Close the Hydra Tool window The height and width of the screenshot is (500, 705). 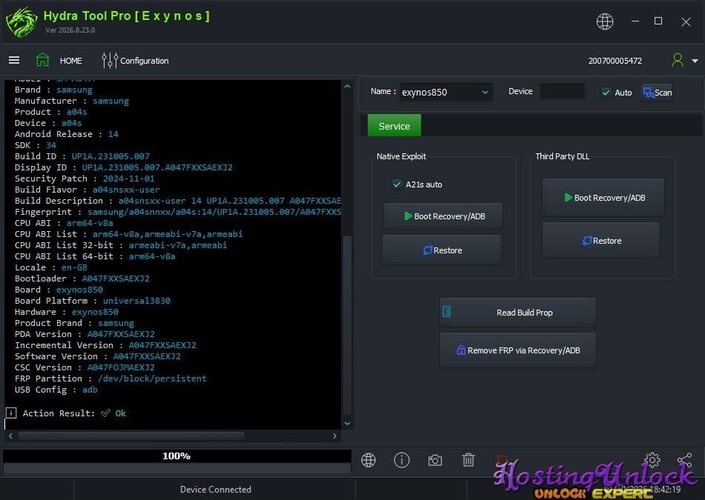(686, 21)
